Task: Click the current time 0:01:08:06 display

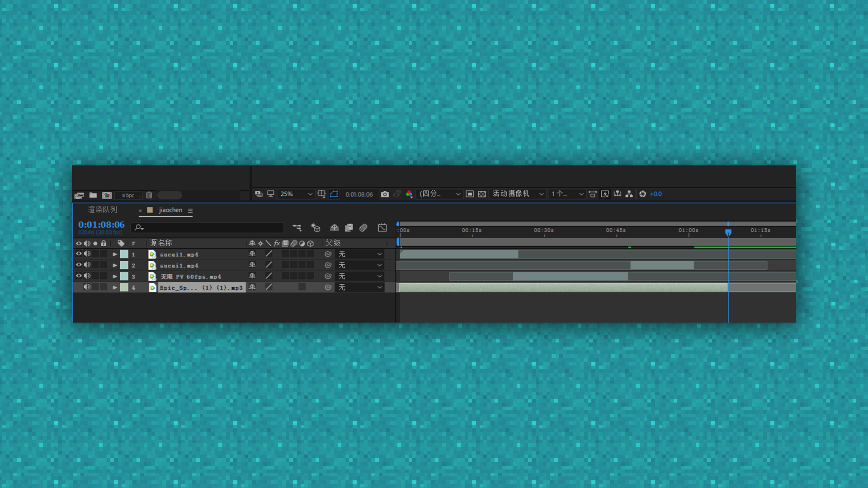Action: coord(101,225)
